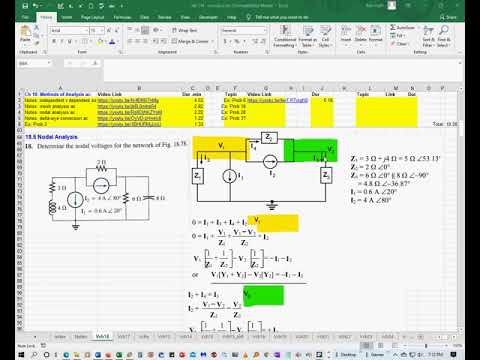Viewport: 480px width, 360px height.
Task: Toggle Bottom Align in Alignment group
Action: click(x=145, y=30)
